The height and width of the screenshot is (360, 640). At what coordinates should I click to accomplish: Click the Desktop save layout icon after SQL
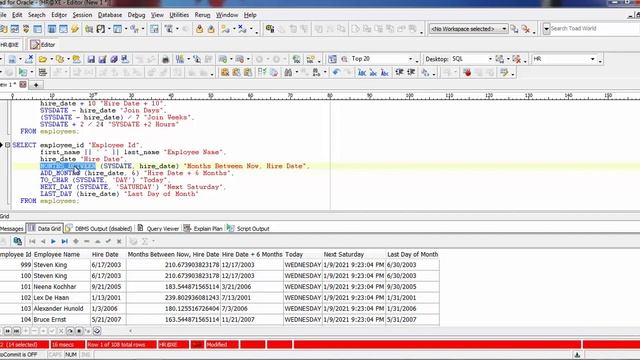[500, 59]
